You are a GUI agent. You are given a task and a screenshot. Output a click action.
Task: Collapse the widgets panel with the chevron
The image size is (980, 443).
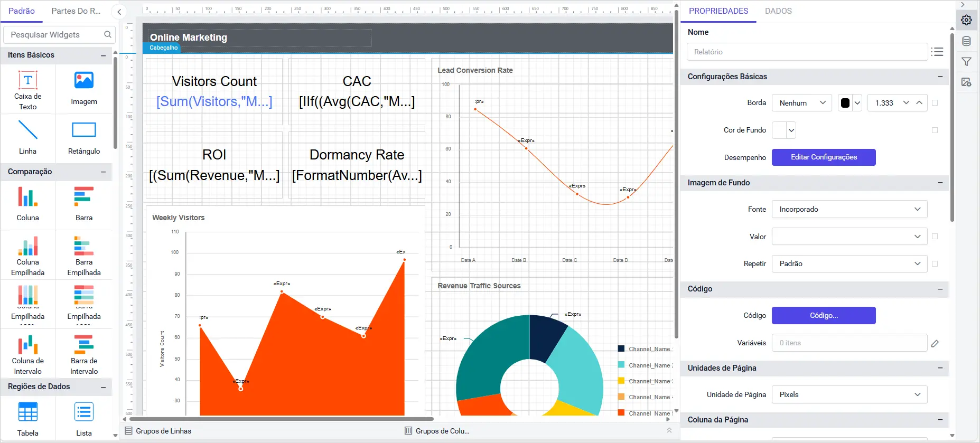click(x=119, y=12)
